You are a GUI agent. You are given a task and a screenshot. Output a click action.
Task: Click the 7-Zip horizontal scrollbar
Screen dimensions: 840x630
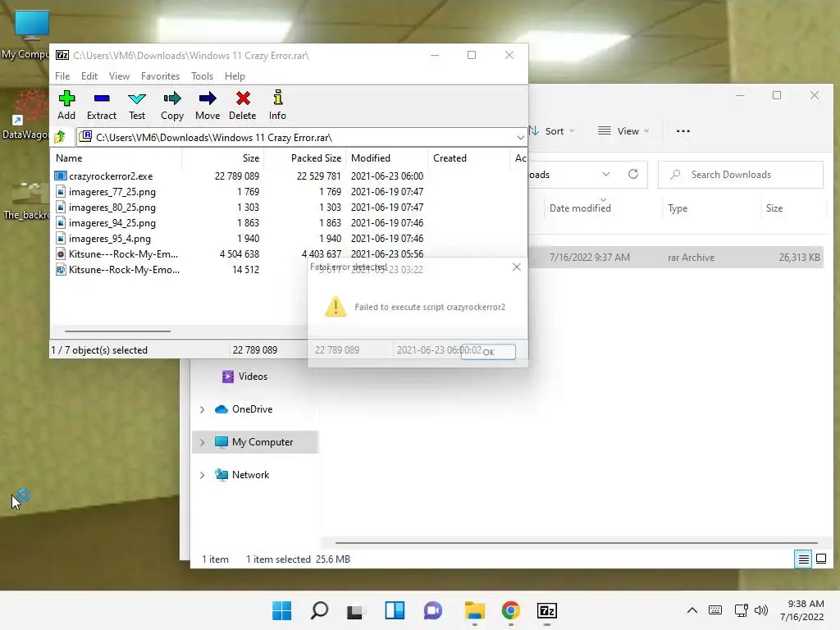pyautogui.click(x=118, y=331)
